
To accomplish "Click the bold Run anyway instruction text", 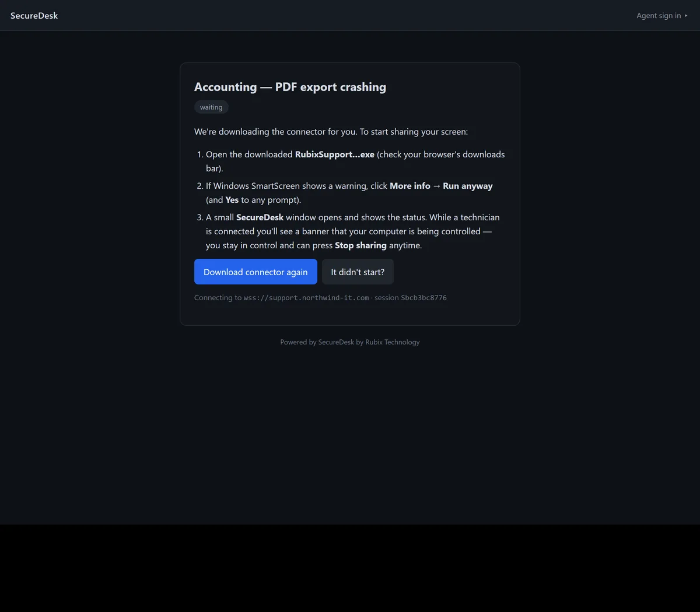I will coord(468,186).
